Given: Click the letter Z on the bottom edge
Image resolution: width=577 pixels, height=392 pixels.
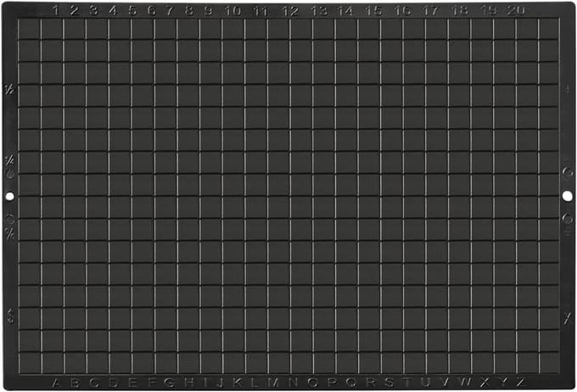Looking at the screenshot, I should (x=522, y=383).
